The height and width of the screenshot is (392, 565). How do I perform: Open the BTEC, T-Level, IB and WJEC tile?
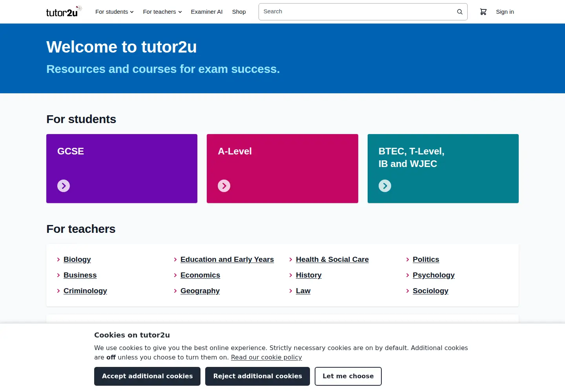443,169
